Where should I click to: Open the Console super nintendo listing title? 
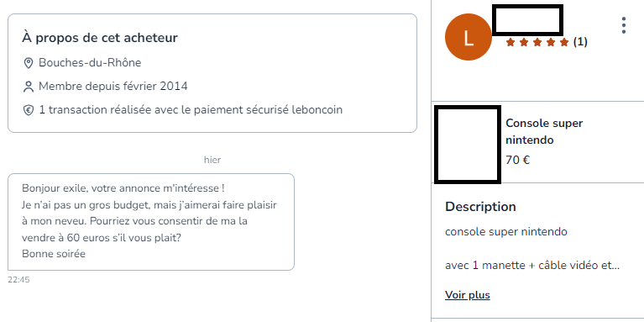pyautogui.click(x=544, y=132)
